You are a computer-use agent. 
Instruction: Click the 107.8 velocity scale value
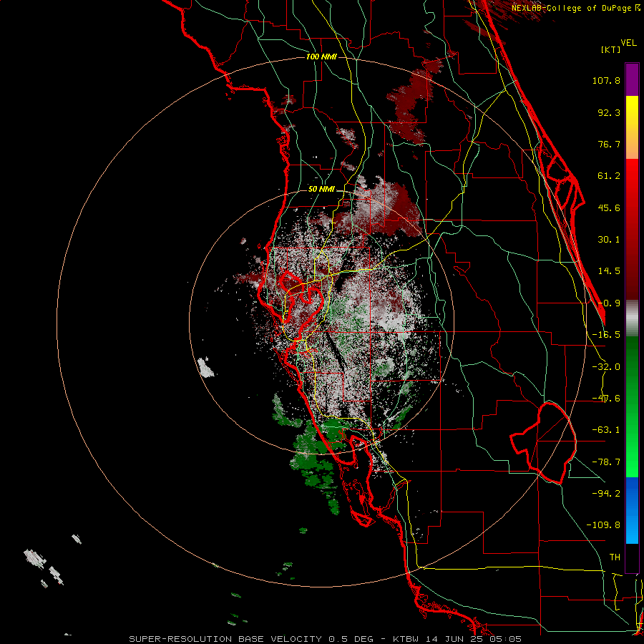pos(606,80)
